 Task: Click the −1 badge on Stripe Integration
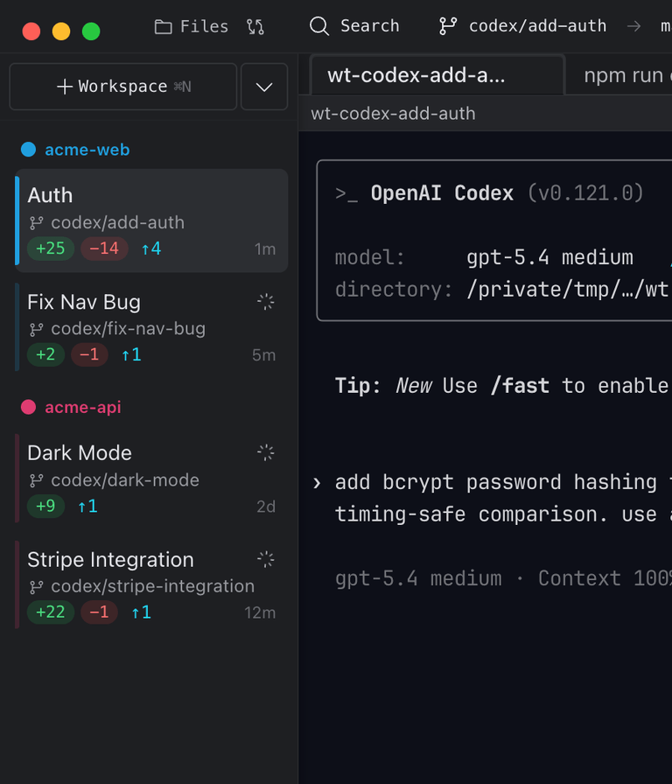pos(99,612)
